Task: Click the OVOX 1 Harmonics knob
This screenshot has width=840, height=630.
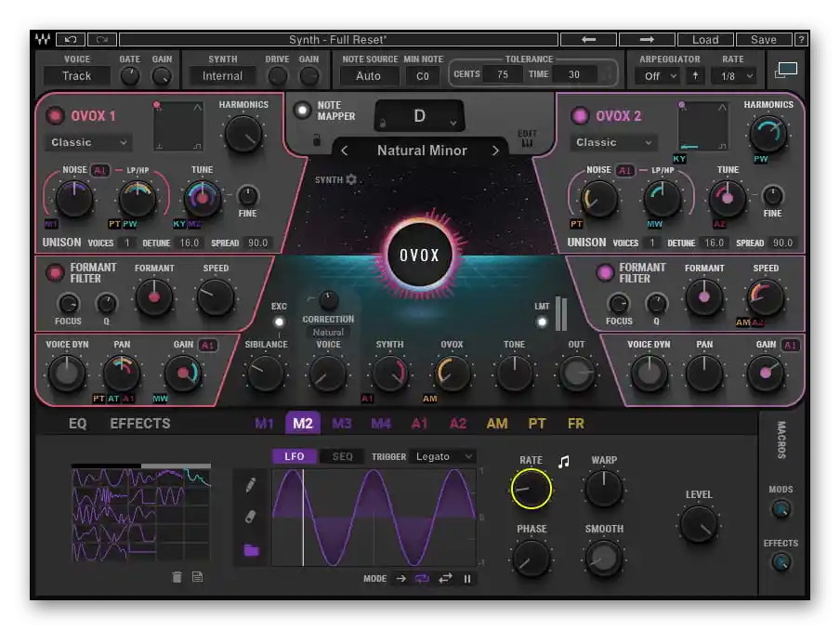Action: point(243,134)
